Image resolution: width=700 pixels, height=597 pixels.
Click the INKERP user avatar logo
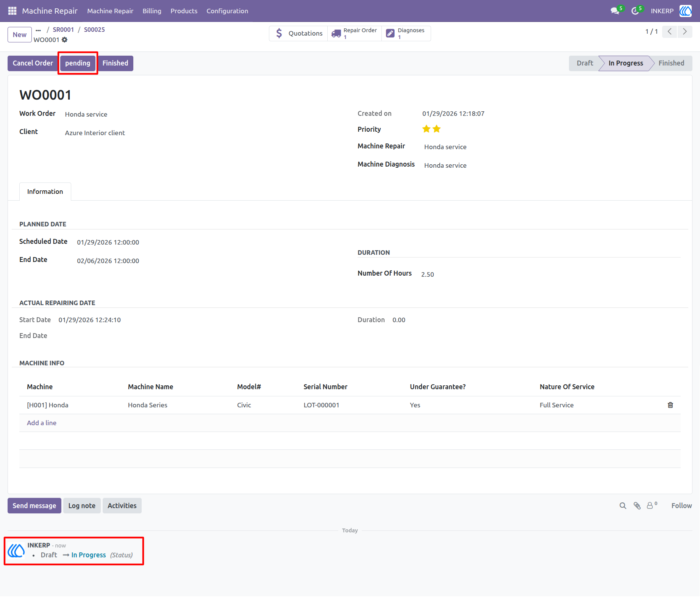[686, 11]
